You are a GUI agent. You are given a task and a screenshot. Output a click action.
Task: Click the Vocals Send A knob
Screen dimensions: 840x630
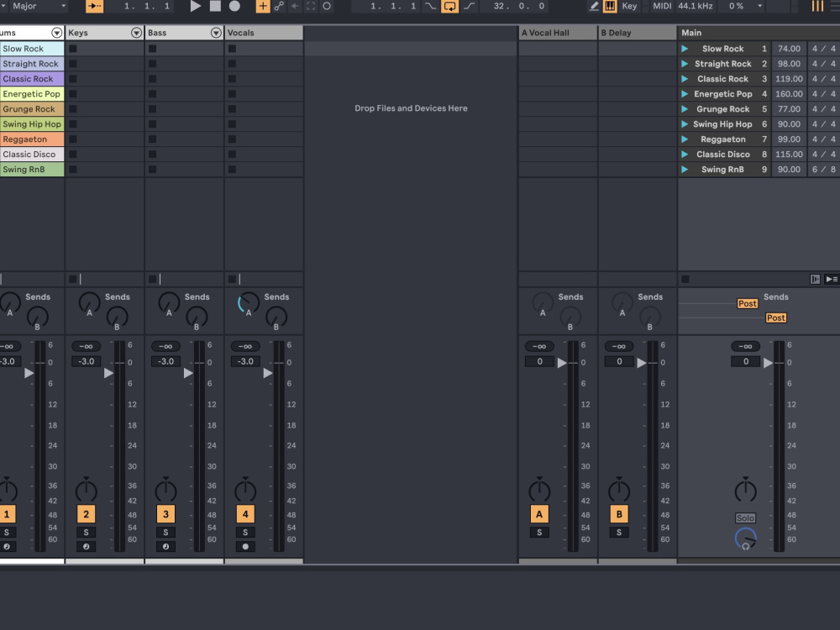click(248, 303)
